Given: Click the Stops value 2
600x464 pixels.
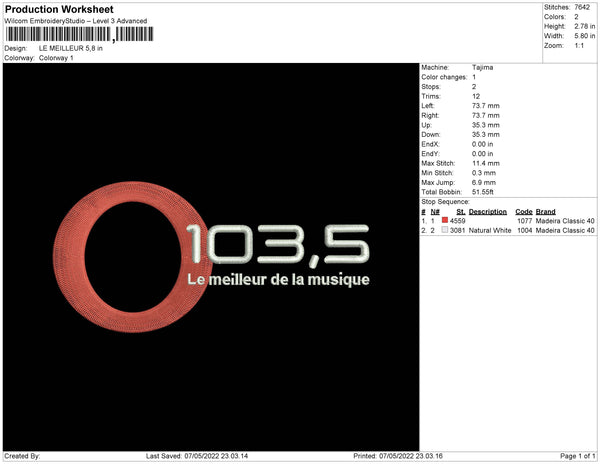Looking at the screenshot, I should pos(474,87).
